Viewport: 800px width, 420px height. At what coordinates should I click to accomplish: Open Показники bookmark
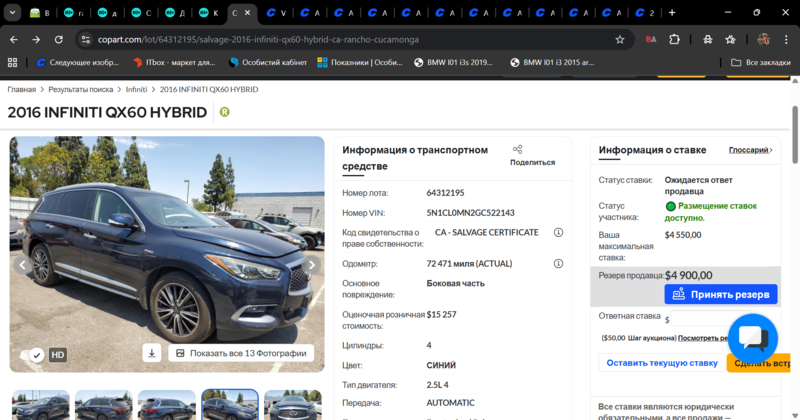click(x=360, y=62)
